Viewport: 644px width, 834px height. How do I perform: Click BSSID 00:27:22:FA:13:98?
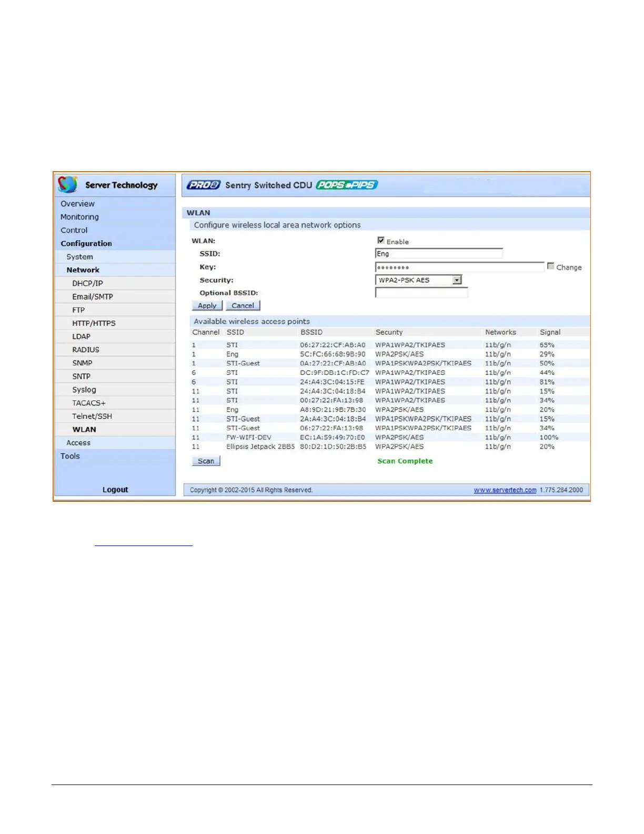coord(331,400)
